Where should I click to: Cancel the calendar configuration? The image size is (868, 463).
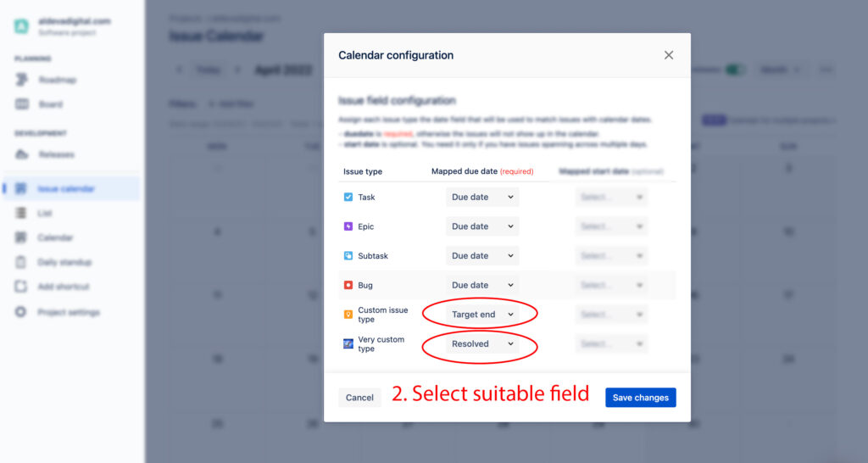coord(359,398)
